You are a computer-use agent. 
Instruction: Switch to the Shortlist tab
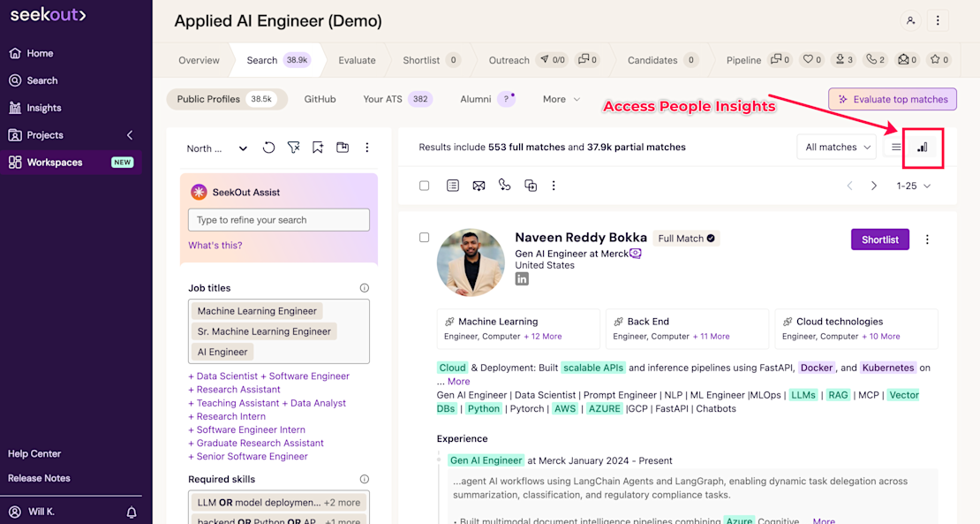click(431, 60)
